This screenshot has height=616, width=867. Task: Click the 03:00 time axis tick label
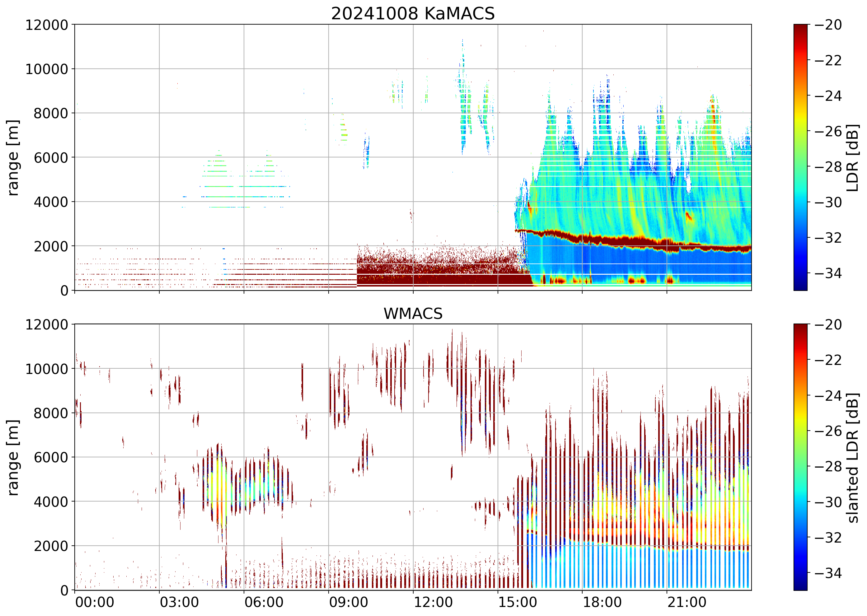[x=179, y=602]
